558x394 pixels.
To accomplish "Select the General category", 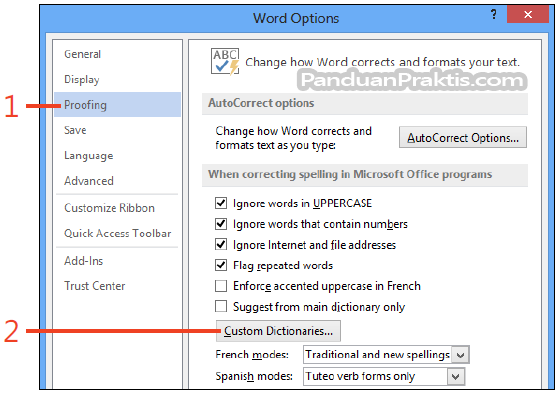I will tap(117, 54).
